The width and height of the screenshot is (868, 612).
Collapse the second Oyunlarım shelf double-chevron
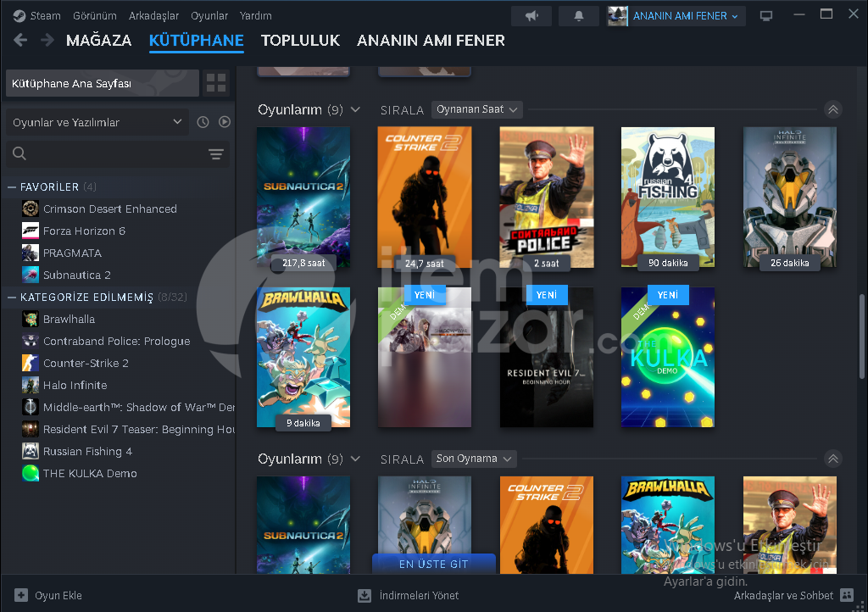point(833,459)
